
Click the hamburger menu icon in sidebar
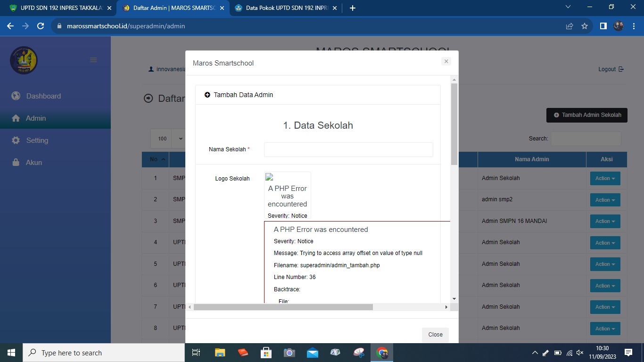tap(93, 60)
